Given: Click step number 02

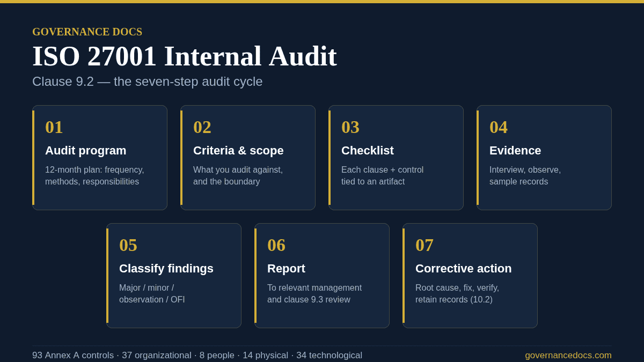Looking at the screenshot, I should pyautogui.click(x=202, y=127).
